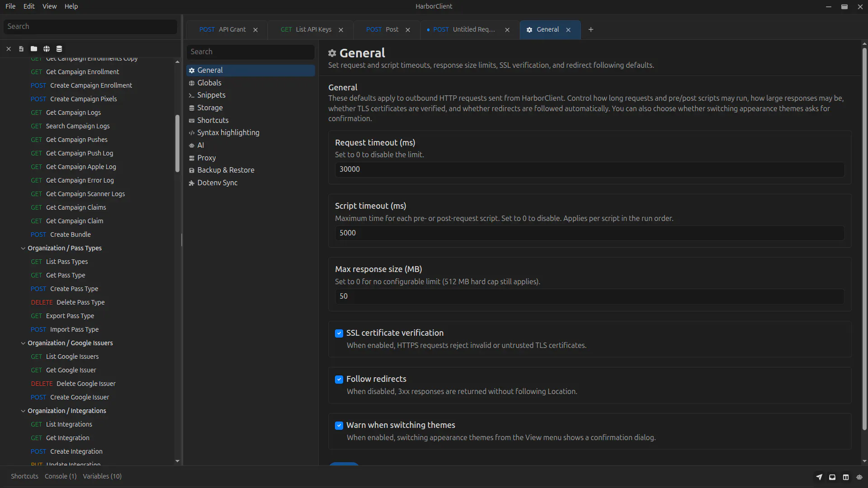The image size is (868, 488).
Task: Open Shortcuts in the bottom status bar
Action: pyautogui.click(x=24, y=476)
